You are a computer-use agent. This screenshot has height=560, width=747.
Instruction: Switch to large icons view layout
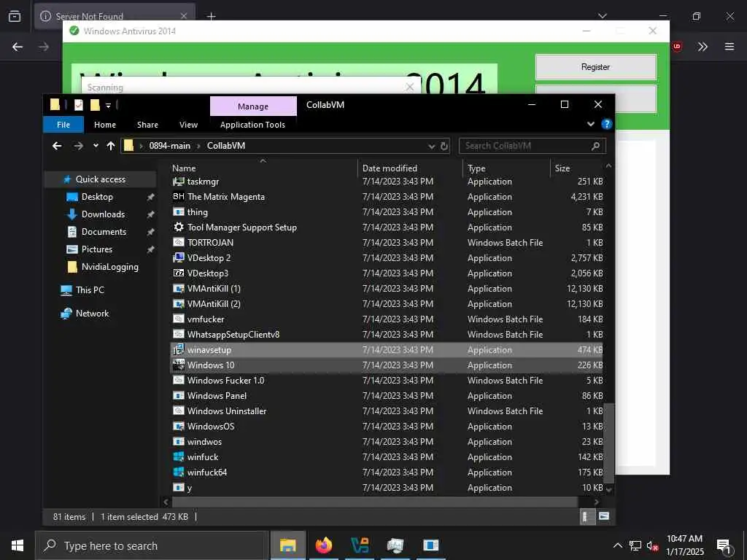(x=603, y=516)
